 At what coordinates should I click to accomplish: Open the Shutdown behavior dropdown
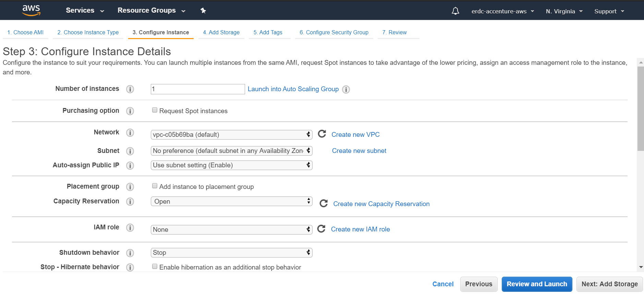(231, 253)
